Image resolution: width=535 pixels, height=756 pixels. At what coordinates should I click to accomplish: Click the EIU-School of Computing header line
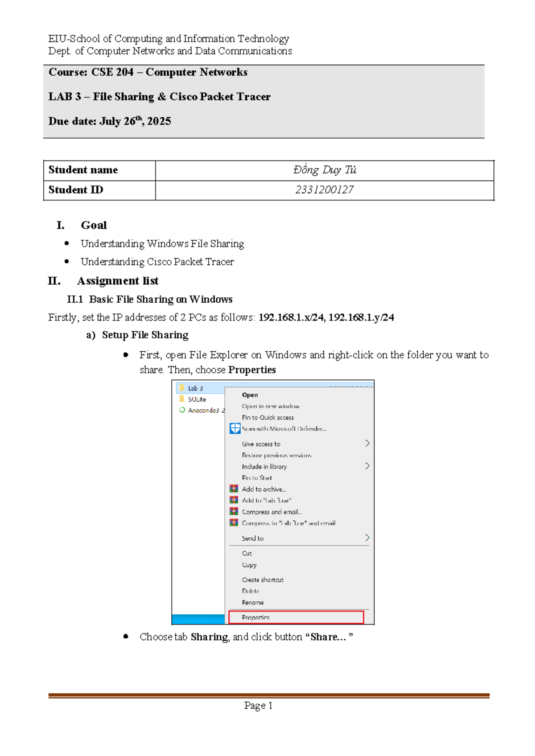[x=169, y=39]
